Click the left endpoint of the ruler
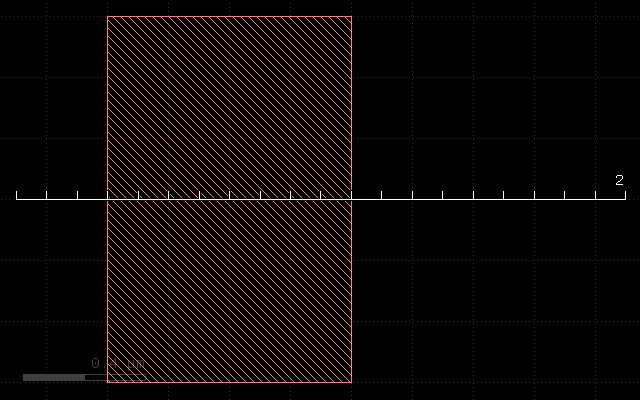Screen dimensions: 640x400 tap(17, 199)
